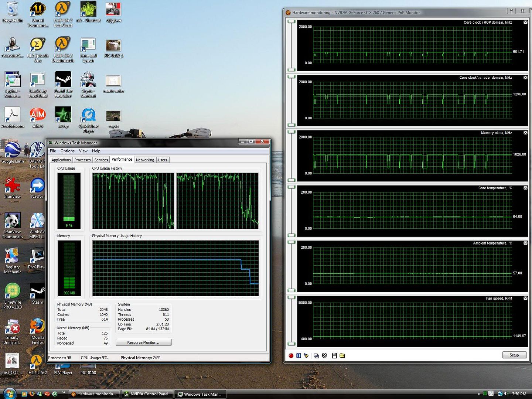Expand hidden system tray icons arrow

pyautogui.click(x=479, y=394)
